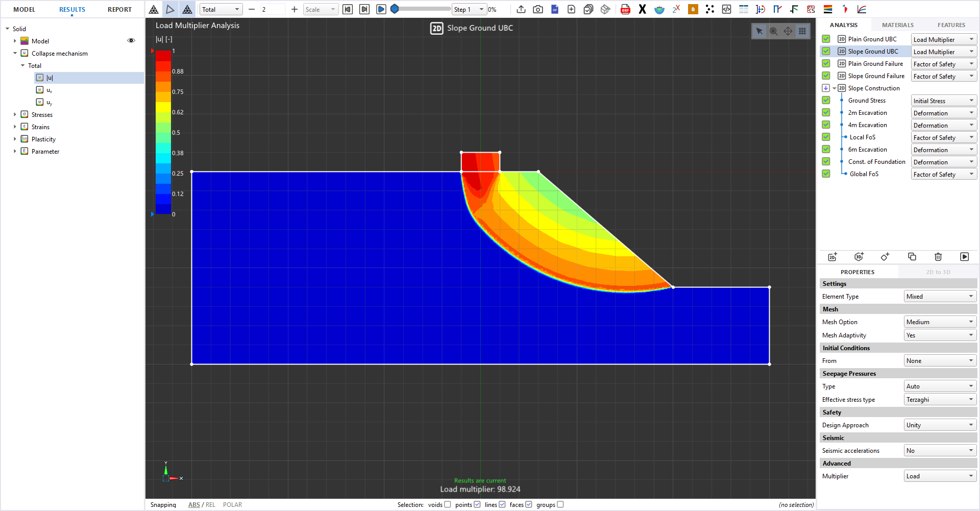980x511 pixels.
Task: Take a screenshot with the camera icon
Action: pyautogui.click(x=538, y=9)
